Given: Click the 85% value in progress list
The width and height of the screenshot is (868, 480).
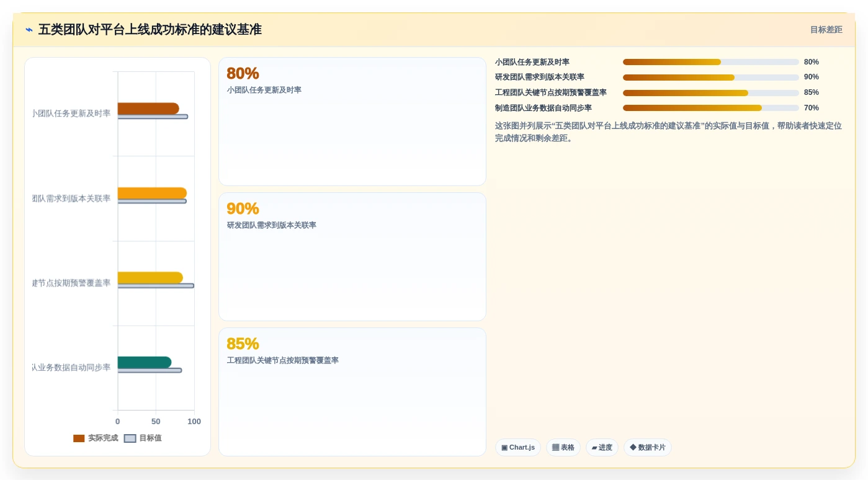Looking at the screenshot, I should tap(812, 92).
